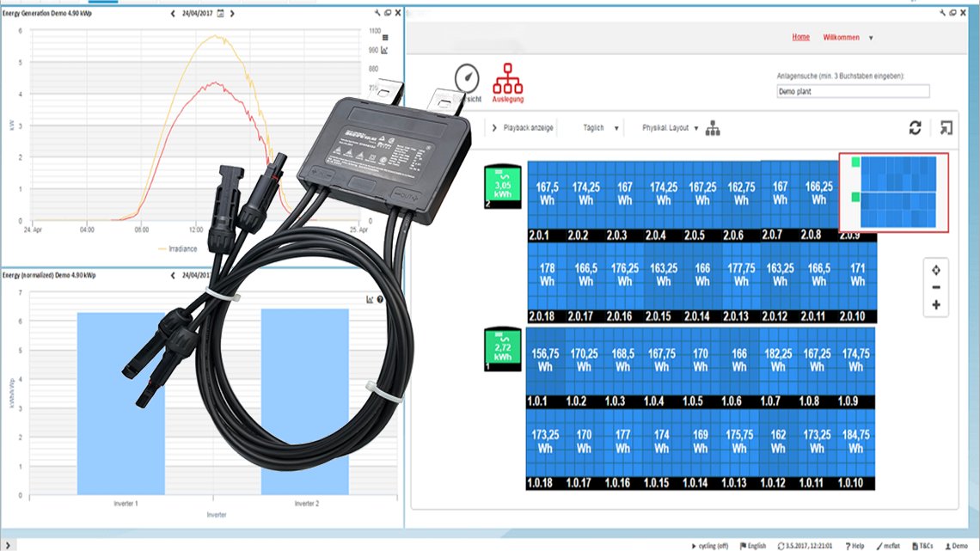This screenshot has height=551, width=980.
Task: Click the 24/04/2017 date in Energy Generation panel
Action: pyautogui.click(x=198, y=13)
